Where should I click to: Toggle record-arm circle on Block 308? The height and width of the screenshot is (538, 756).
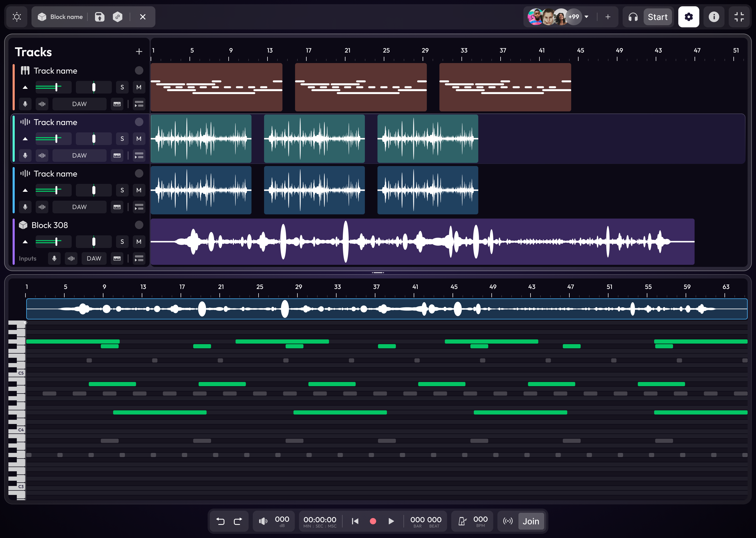click(139, 225)
